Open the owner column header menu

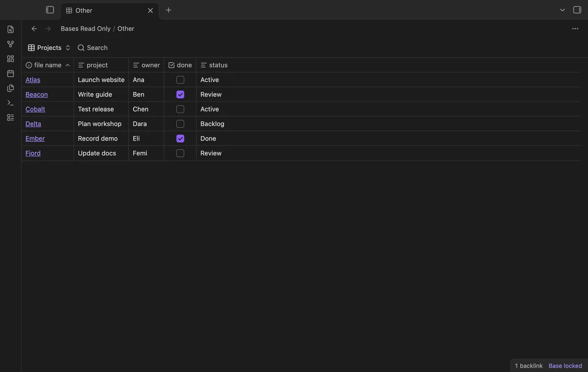click(x=147, y=65)
